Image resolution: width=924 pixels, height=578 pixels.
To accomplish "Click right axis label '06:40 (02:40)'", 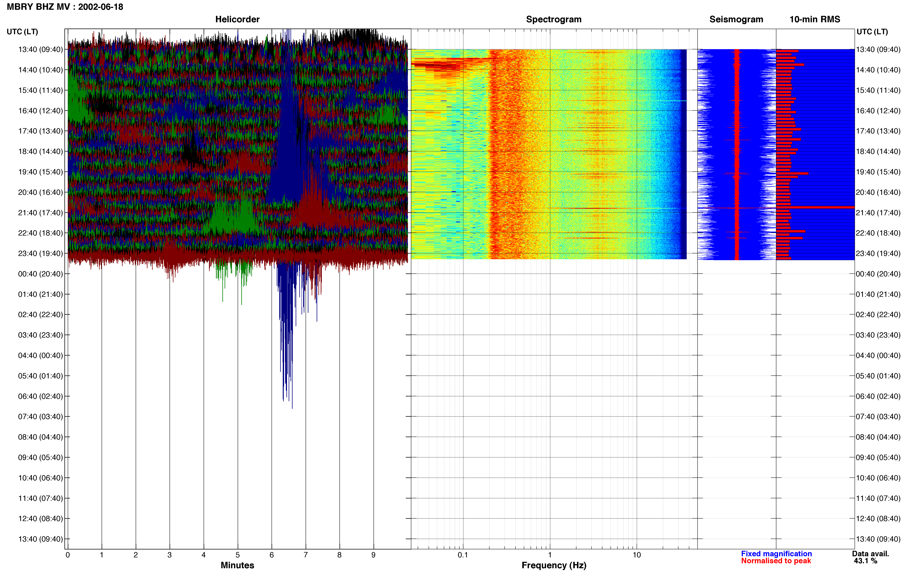I will click(878, 396).
